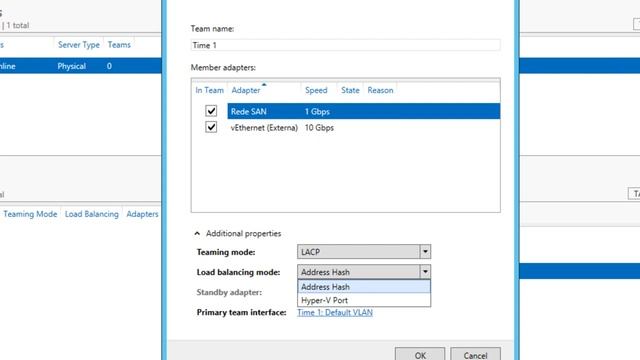Check the Rede SAN adapter checkbox
640x360 pixels.
211,111
